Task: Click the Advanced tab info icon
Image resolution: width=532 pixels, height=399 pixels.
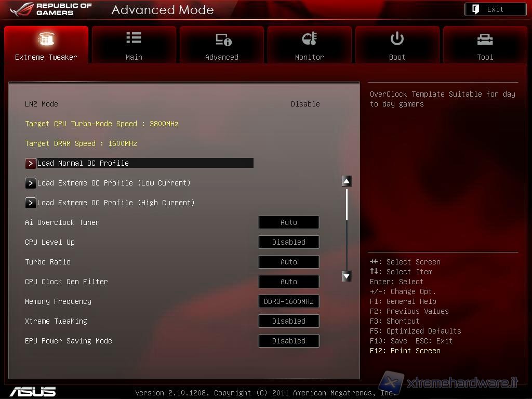Action: [223, 39]
